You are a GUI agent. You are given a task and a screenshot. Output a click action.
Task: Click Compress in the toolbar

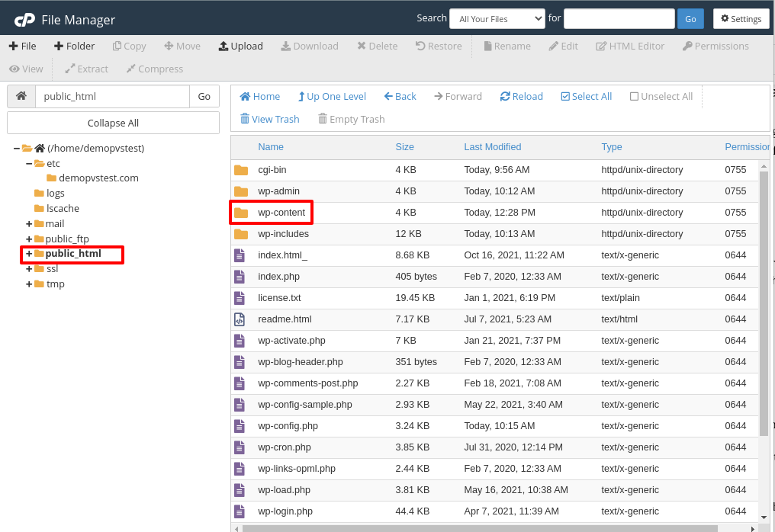155,69
